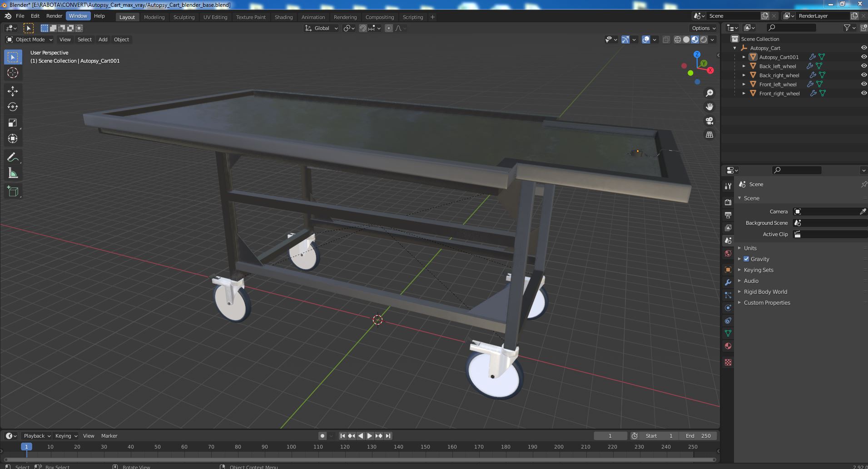Hide Back_left_wheel in the outliner
Screen dimensions: 868x469
pos(863,66)
